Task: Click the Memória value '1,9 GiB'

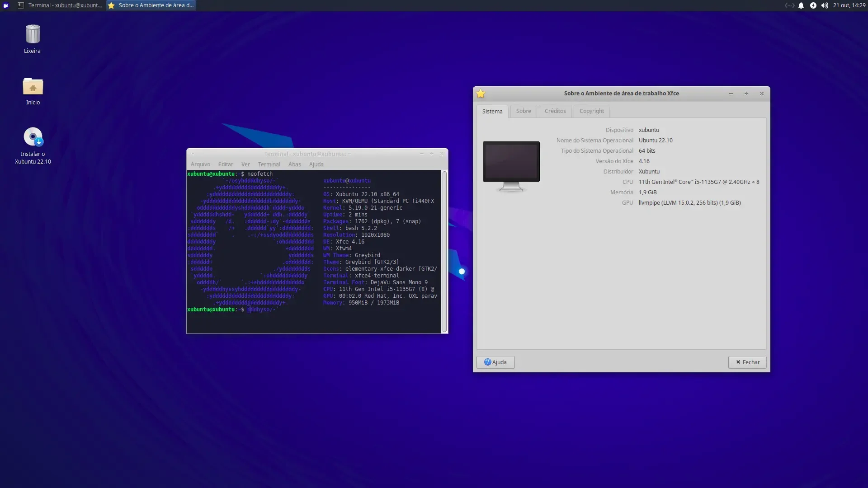Action: point(648,192)
